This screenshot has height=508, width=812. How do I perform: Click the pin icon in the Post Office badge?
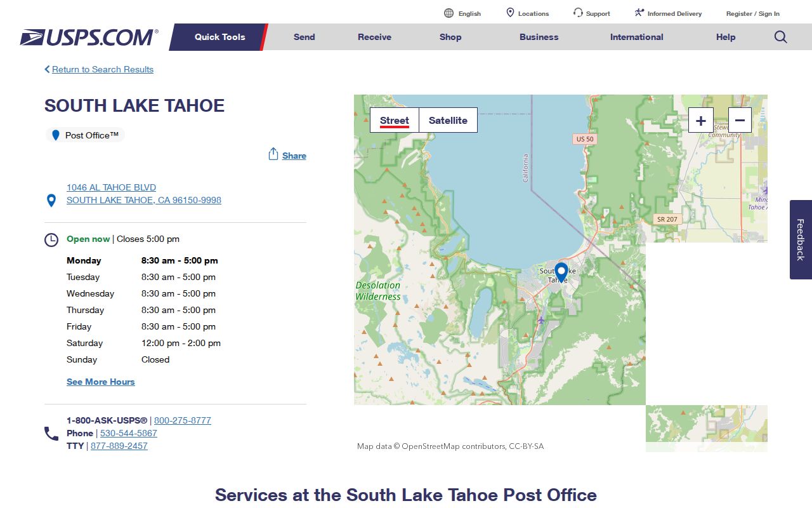(56, 135)
